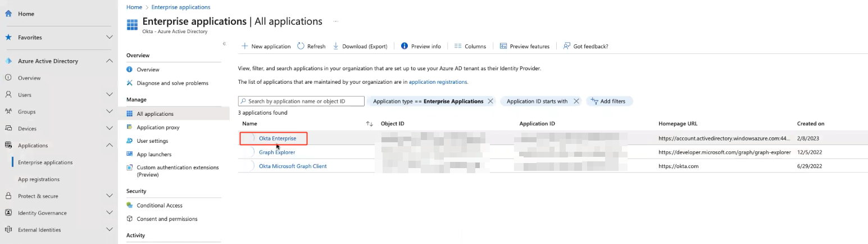Click the Diagnose and solve problems wrench icon
The image size is (868, 244).
coord(130,83)
